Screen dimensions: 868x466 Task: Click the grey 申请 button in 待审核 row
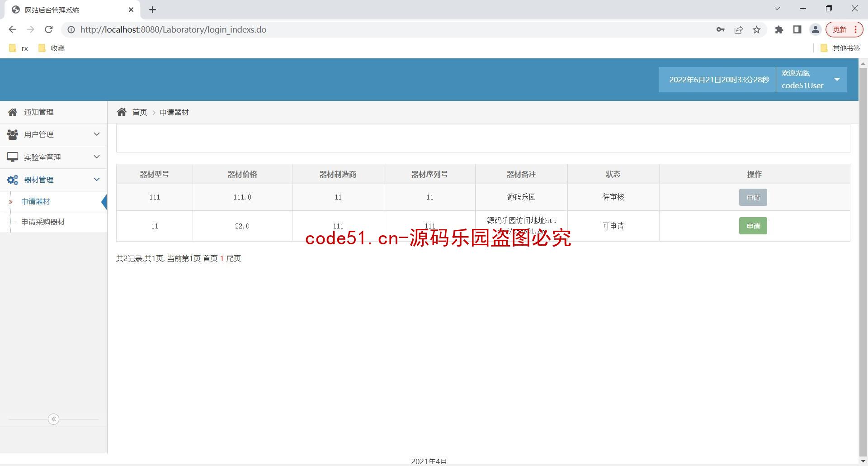click(x=753, y=197)
